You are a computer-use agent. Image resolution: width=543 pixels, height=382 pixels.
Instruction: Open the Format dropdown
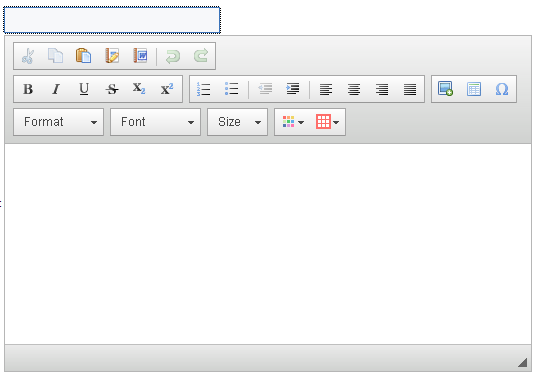(x=59, y=122)
